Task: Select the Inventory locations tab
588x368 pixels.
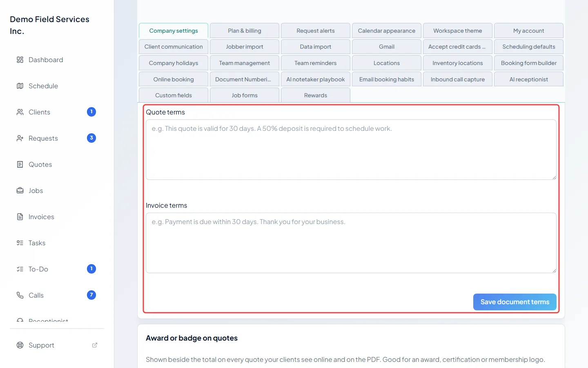Action: tap(458, 63)
